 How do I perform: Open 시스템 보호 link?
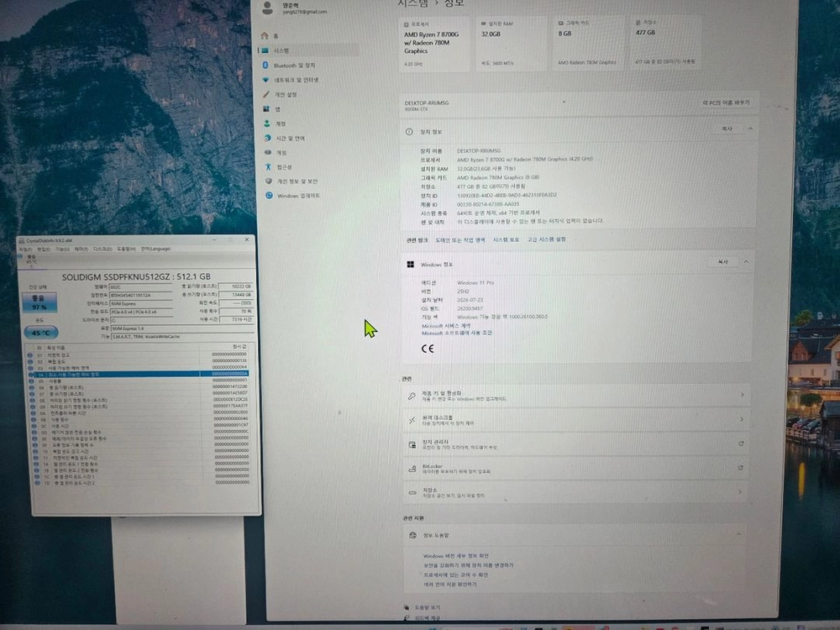click(506, 239)
